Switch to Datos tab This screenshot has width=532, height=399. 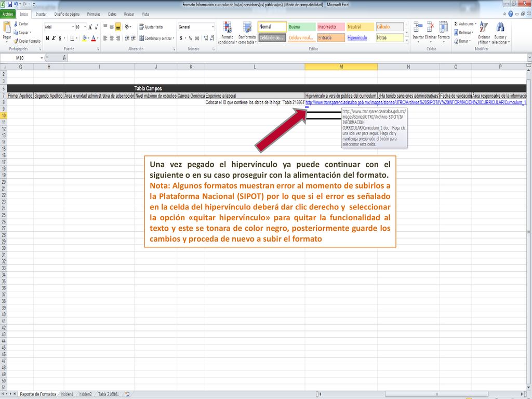tap(112, 14)
